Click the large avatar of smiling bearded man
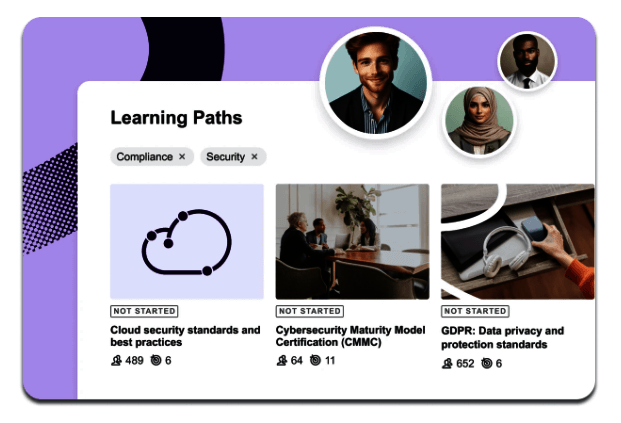 [375, 82]
